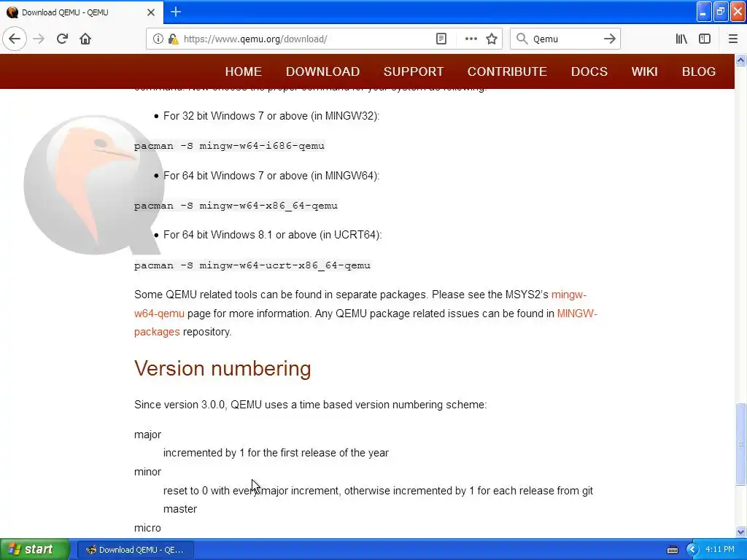
Task: Open the Library icon
Action: click(x=681, y=39)
